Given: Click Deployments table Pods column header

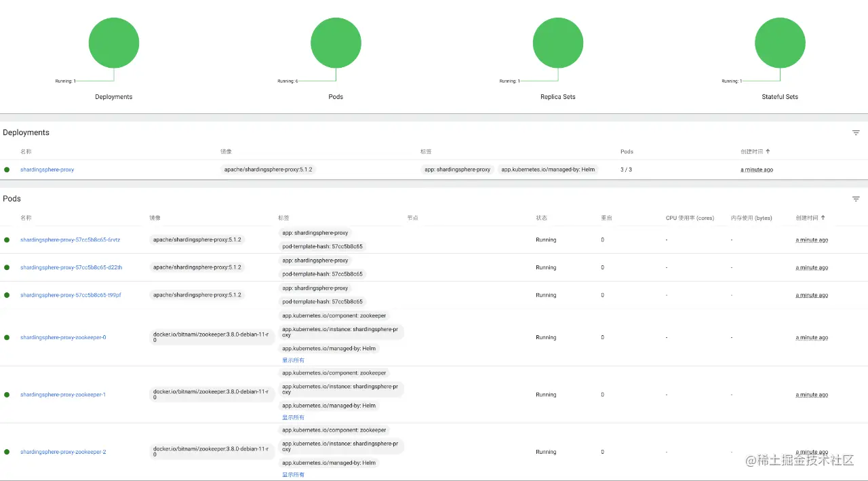Looking at the screenshot, I should pyautogui.click(x=627, y=151).
